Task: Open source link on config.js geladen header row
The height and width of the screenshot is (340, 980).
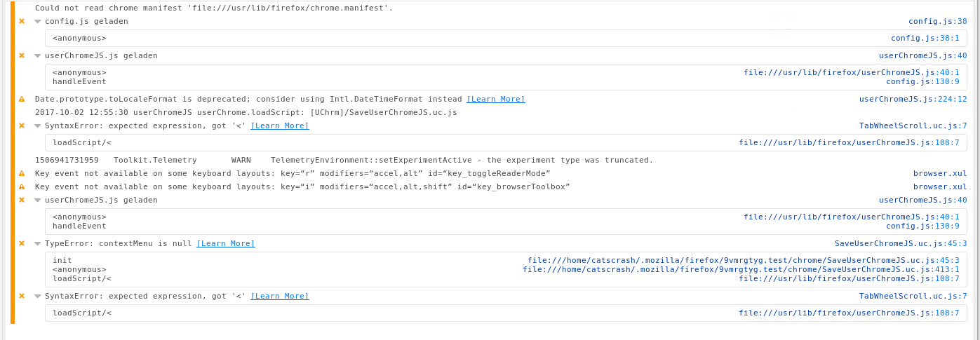Action: 937,21
